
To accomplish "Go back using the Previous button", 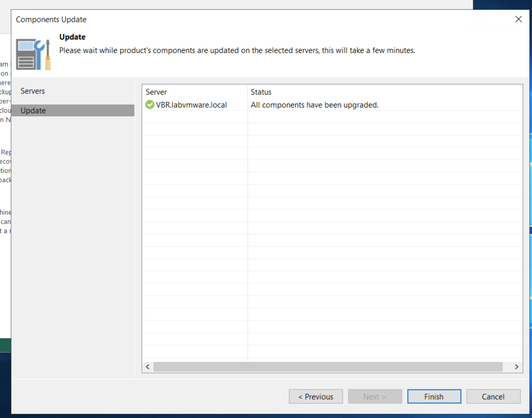I will click(x=315, y=396).
